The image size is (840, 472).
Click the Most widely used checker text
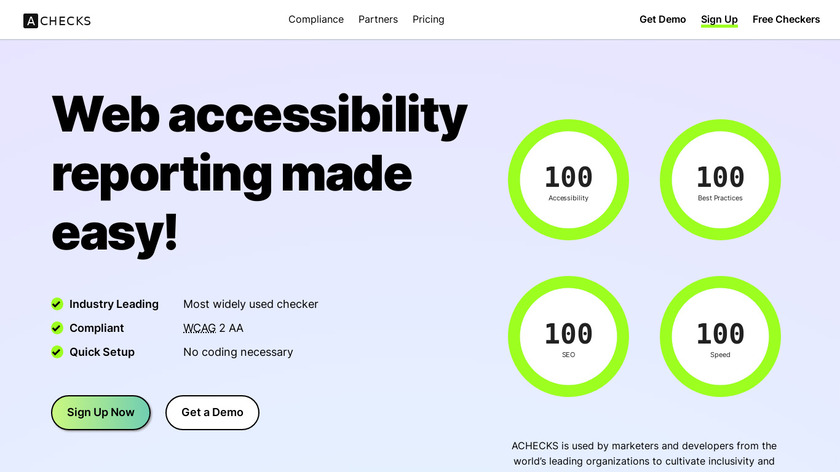250,304
